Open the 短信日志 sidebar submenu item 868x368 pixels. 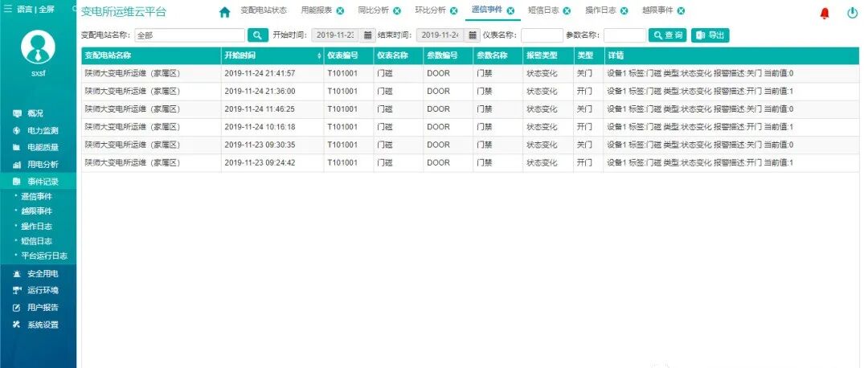click(36, 241)
